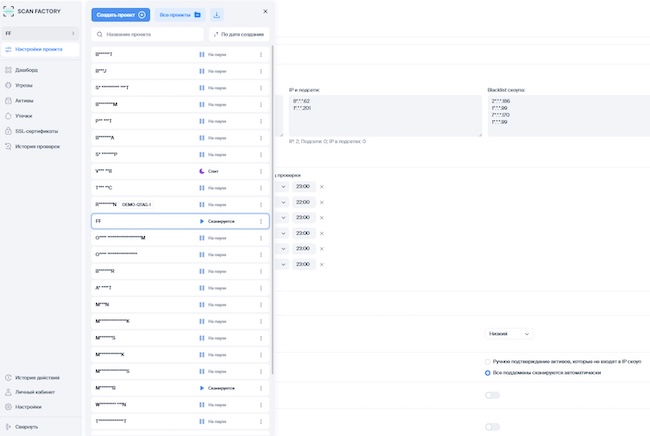The image size is (650, 436).
Task: Open the dropdown left of the 22:00 field
Action: coord(282,202)
